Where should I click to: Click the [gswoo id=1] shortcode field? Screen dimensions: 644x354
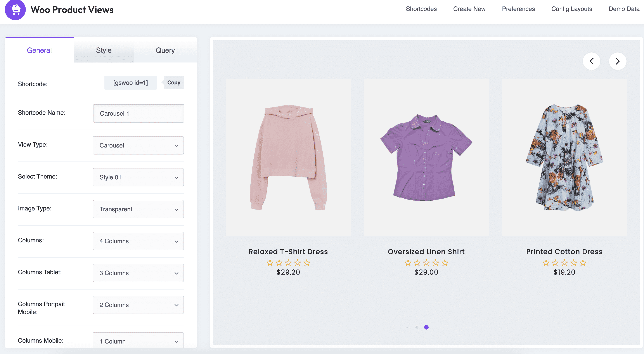(130, 83)
